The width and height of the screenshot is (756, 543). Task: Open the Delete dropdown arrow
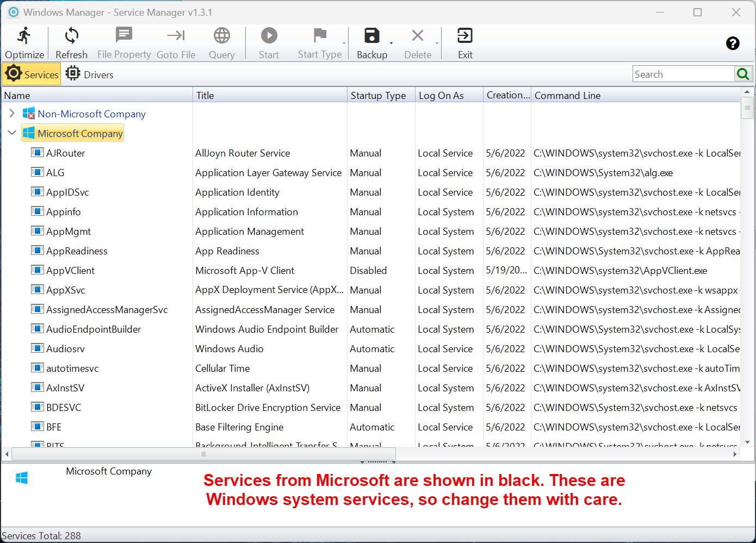[x=437, y=43]
